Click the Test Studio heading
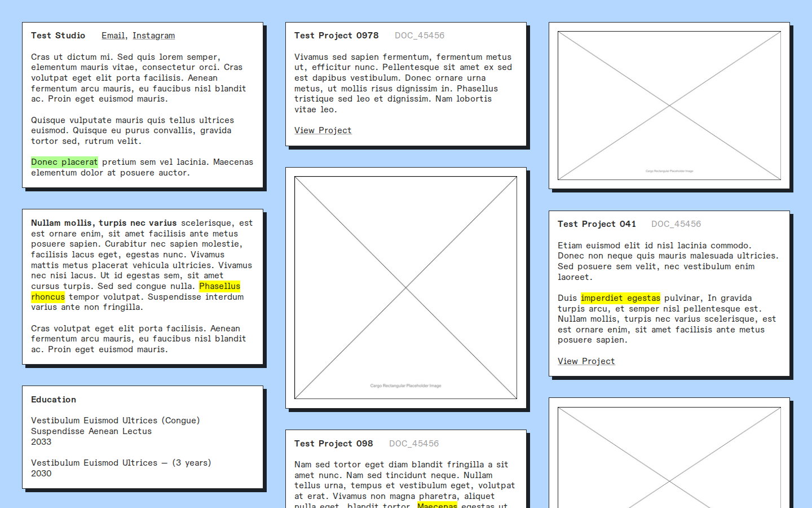 coord(58,36)
